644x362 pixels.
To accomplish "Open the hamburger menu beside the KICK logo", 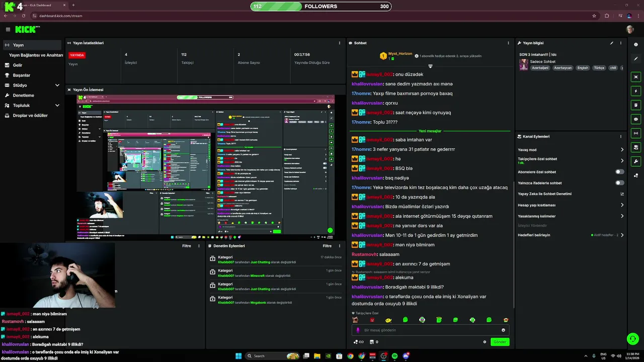I will pyautogui.click(x=8, y=30).
